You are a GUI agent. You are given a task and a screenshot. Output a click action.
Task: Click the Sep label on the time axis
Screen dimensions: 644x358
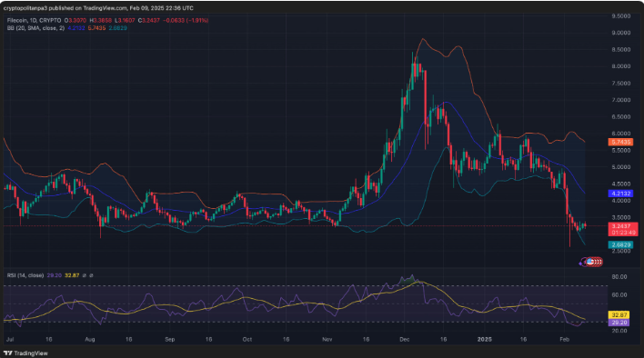tap(169, 340)
